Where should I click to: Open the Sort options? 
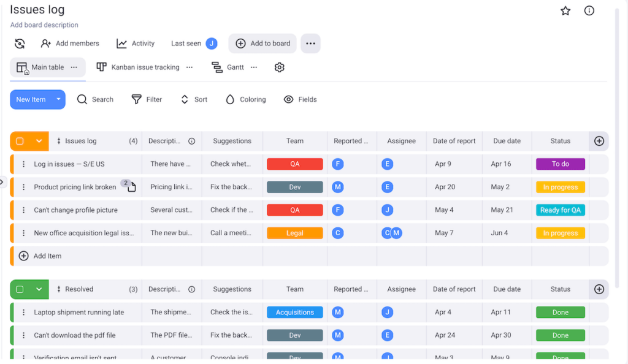click(x=194, y=99)
